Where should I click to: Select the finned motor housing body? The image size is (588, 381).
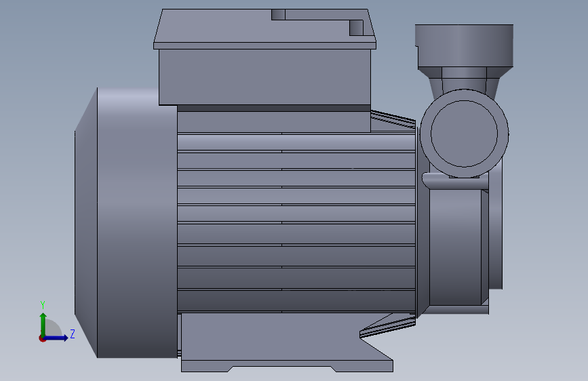pos(296,223)
